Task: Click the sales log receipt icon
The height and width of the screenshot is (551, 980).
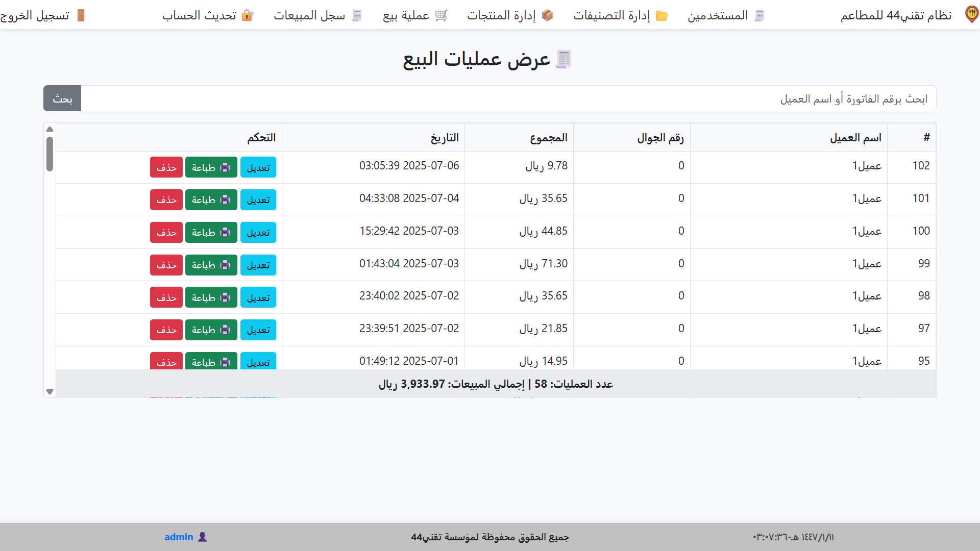Action: pos(357,15)
